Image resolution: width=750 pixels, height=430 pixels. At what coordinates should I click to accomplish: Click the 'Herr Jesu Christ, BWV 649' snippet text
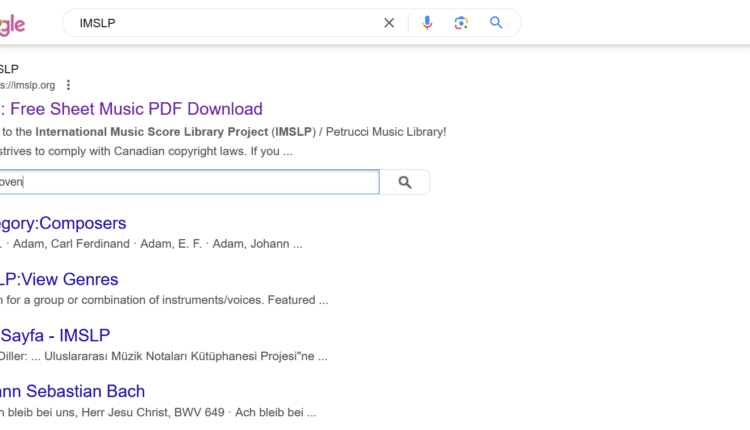coord(153,412)
